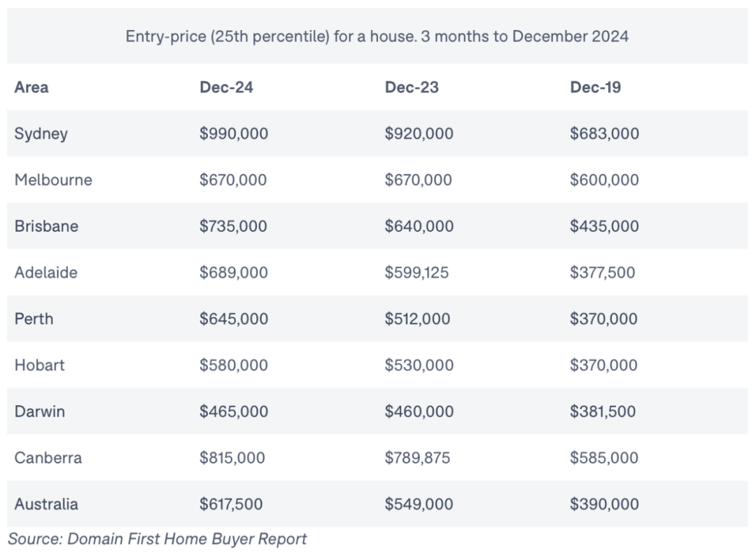This screenshot has height=553, width=756.
Task: Click Australia's Dec-24 value $617,500
Action: click(231, 504)
